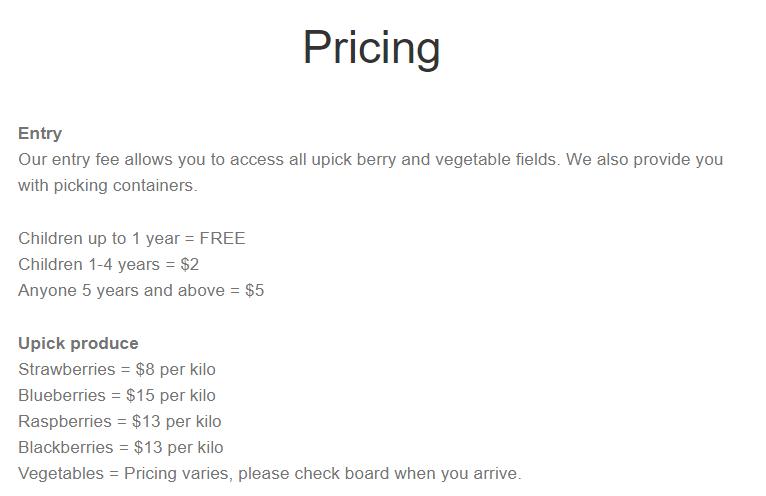This screenshot has height=496, width=766.
Task: Click the word FREE
Action: [222, 238]
